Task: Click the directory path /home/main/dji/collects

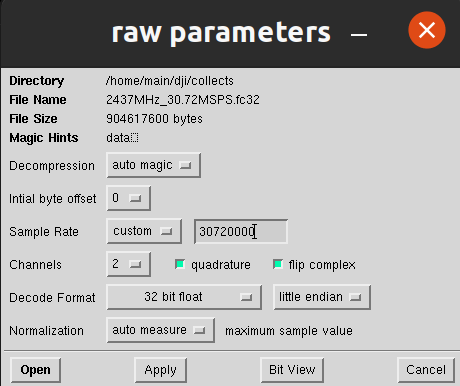Action: [170, 81]
